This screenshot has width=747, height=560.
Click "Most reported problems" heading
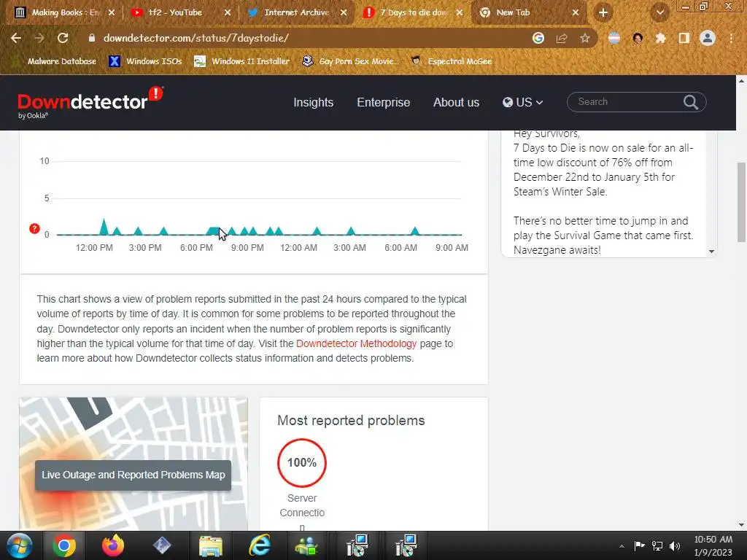pos(351,421)
